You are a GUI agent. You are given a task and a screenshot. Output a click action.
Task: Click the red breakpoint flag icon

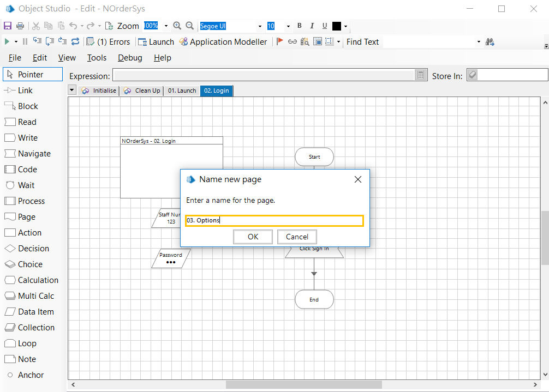(279, 41)
